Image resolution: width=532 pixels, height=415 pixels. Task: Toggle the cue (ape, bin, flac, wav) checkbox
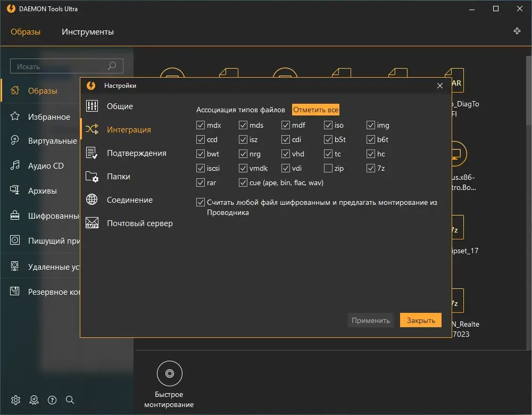[x=243, y=182]
